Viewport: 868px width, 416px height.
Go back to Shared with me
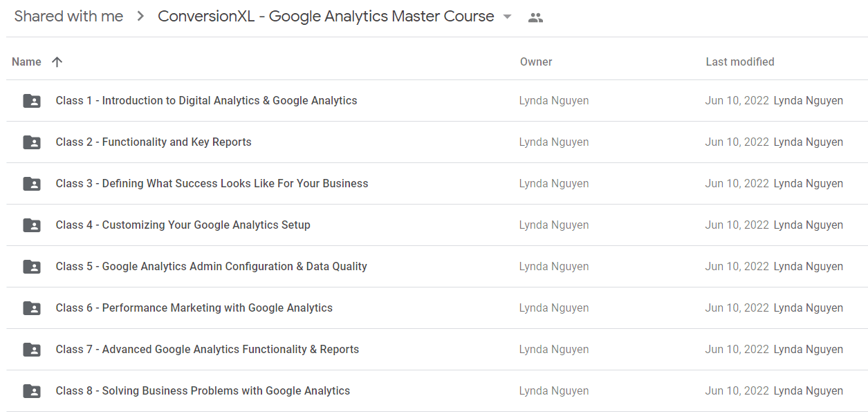(68, 17)
